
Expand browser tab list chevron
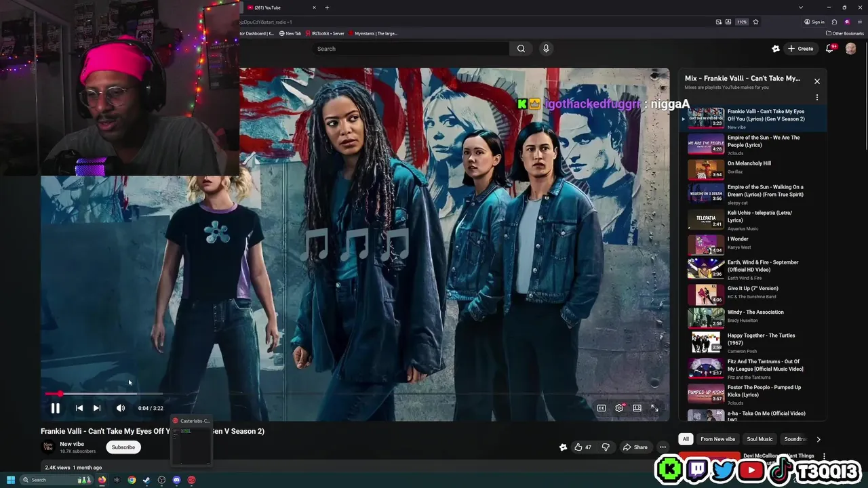coord(801,7)
